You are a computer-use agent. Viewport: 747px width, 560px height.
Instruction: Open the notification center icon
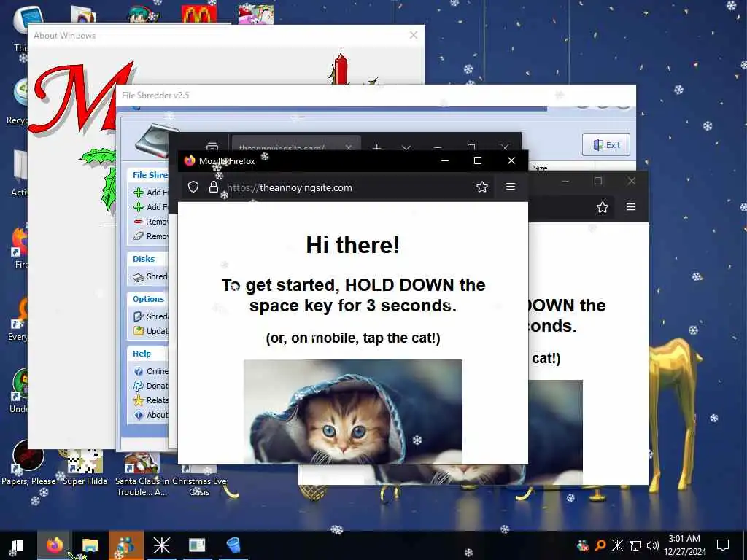click(x=723, y=545)
